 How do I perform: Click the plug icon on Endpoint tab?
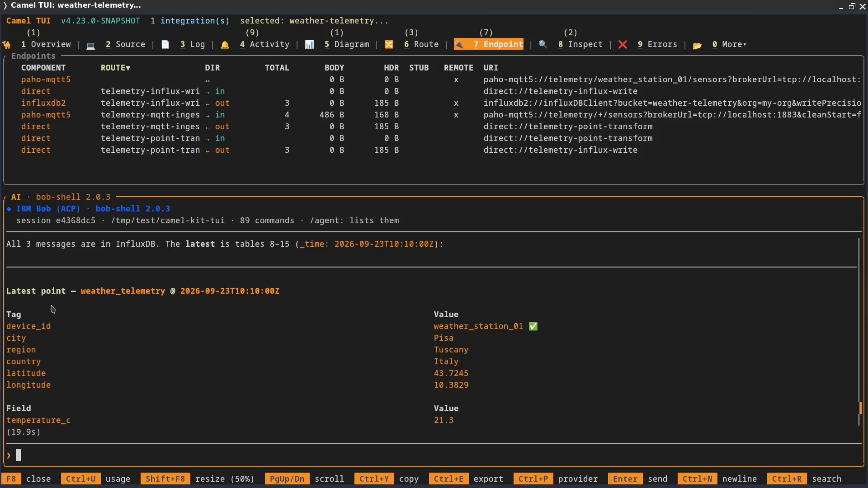[x=459, y=44]
